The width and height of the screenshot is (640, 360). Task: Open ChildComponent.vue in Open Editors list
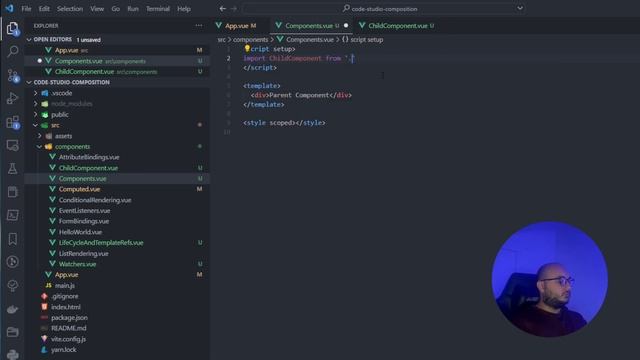tap(118, 71)
